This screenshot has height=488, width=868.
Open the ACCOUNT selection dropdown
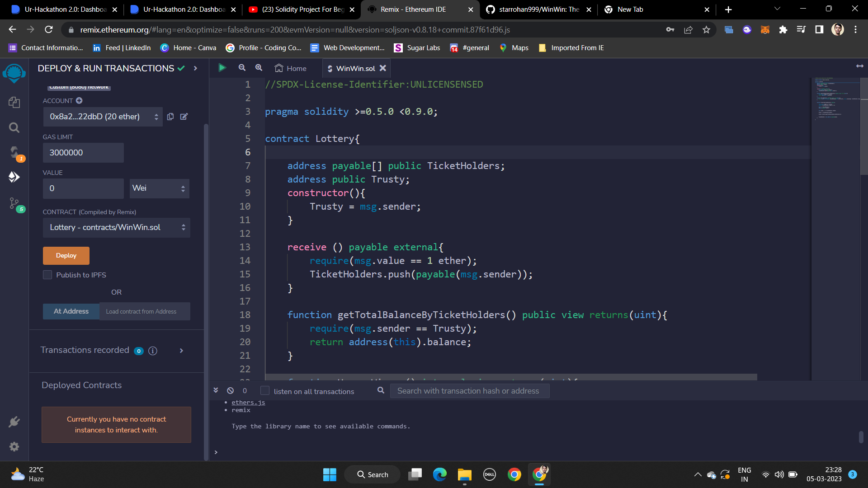pos(103,117)
